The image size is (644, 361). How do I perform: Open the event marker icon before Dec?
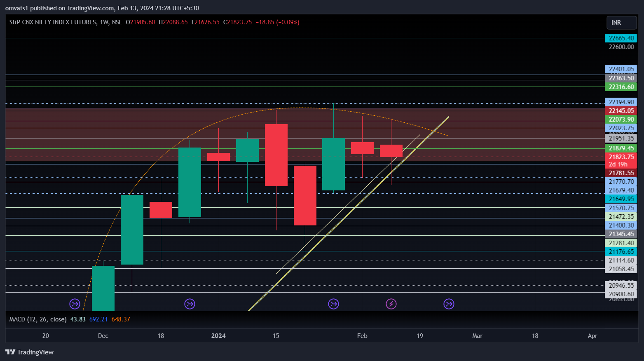tap(75, 304)
